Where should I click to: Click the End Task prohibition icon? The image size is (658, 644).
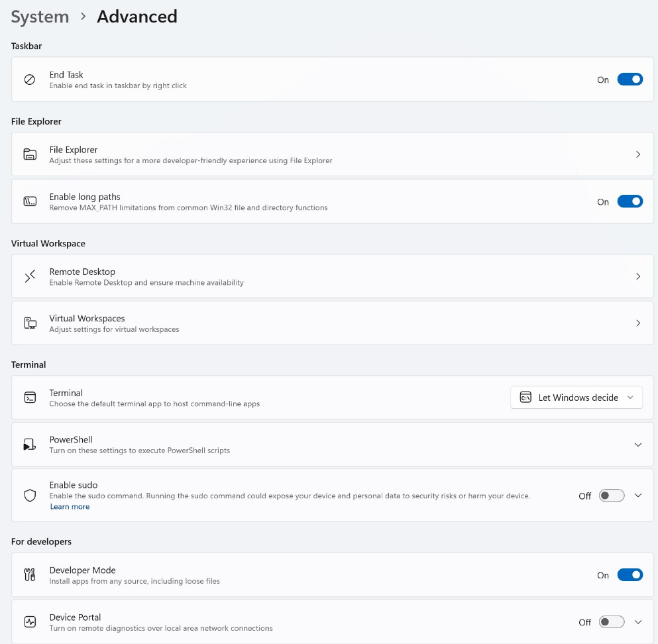click(30, 80)
